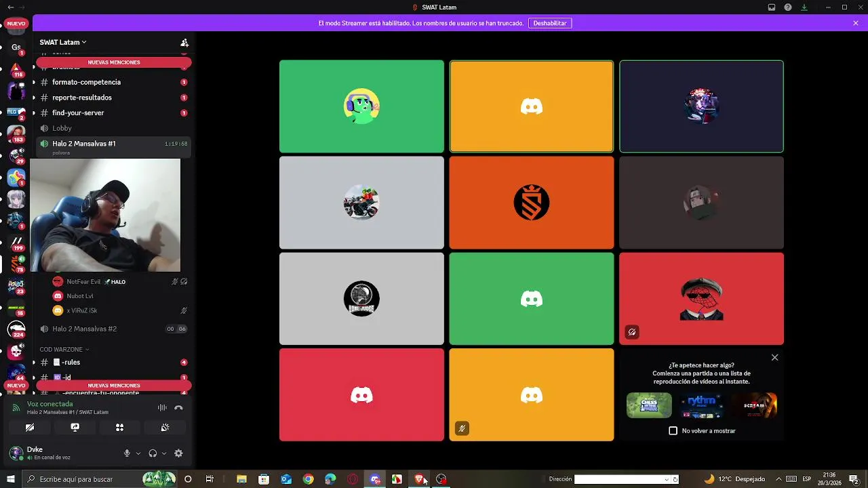Click Dvke user avatar
The height and width of the screenshot is (488, 868).
pos(16,453)
